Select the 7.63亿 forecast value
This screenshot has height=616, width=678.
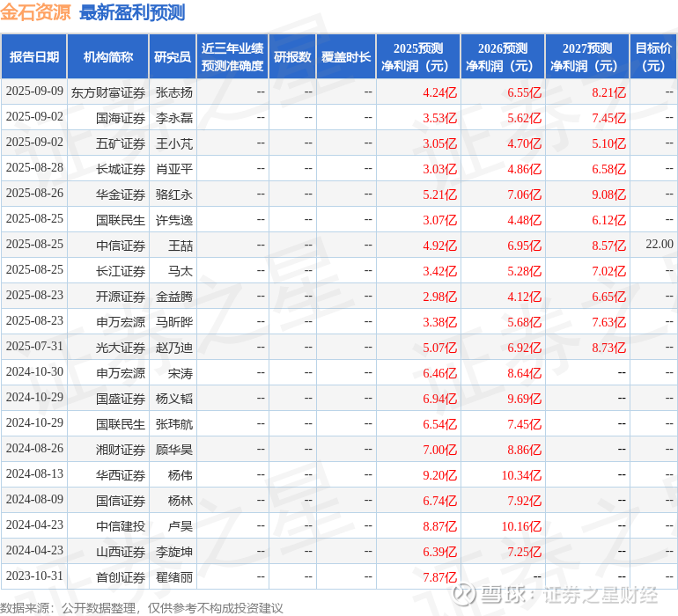[608, 322]
